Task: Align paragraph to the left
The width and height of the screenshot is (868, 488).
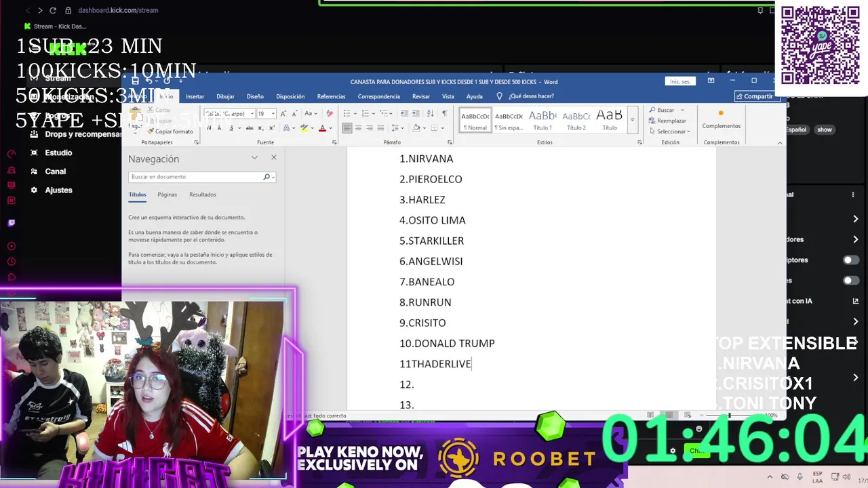Action: pyautogui.click(x=347, y=128)
